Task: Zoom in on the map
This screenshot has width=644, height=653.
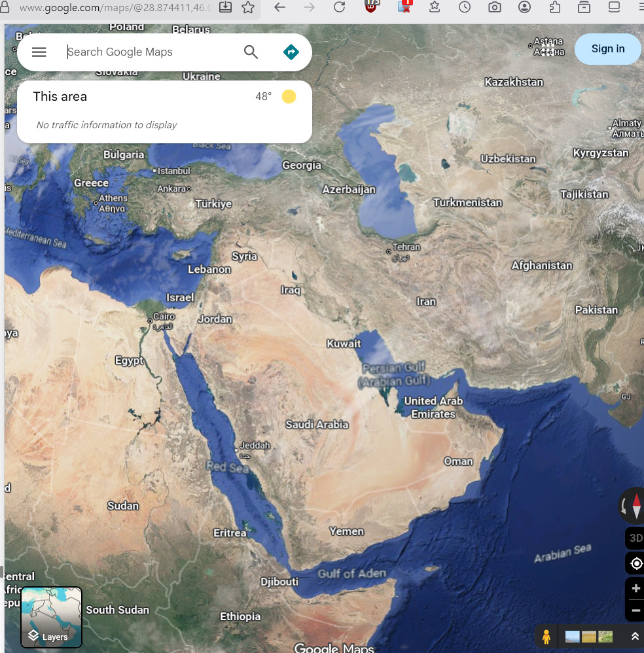Action: (634, 588)
